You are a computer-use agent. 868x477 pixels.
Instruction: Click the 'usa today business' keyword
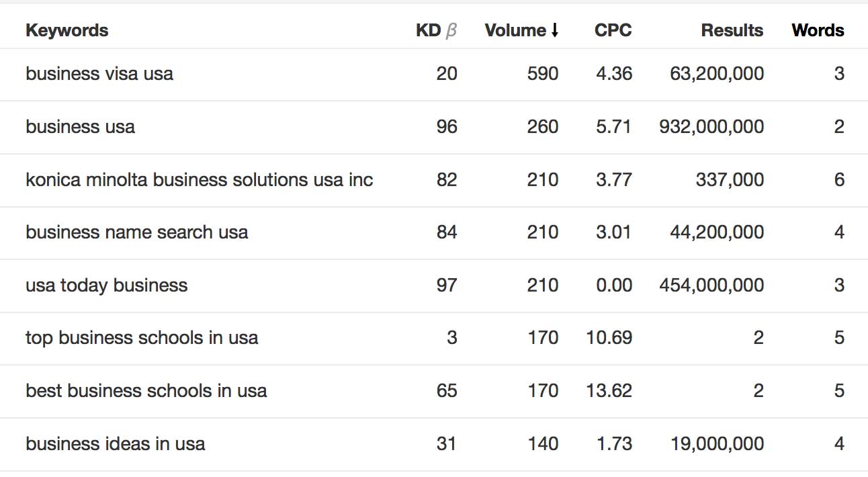pyautogui.click(x=107, y=286)
